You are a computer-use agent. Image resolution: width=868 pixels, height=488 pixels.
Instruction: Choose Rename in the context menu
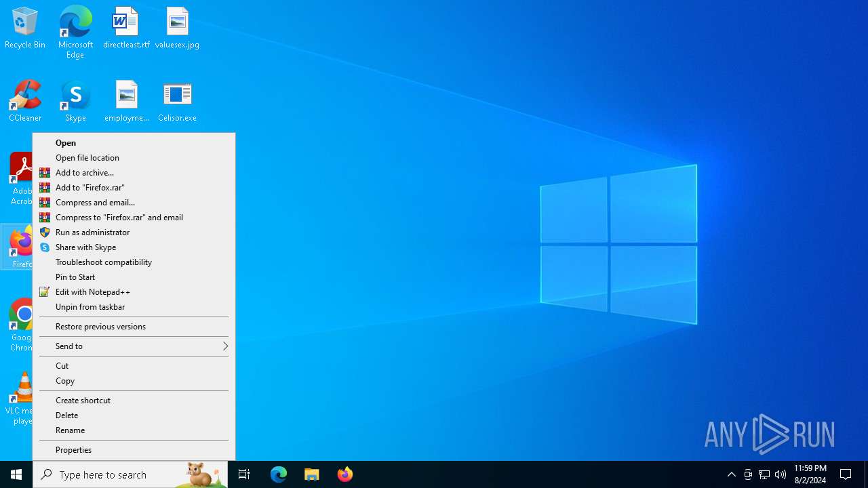point(134,430)
